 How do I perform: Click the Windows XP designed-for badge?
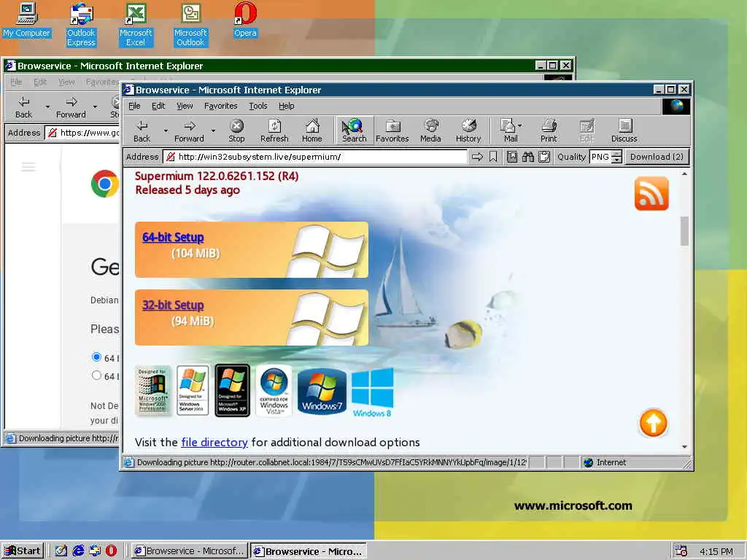pos(233,391)
